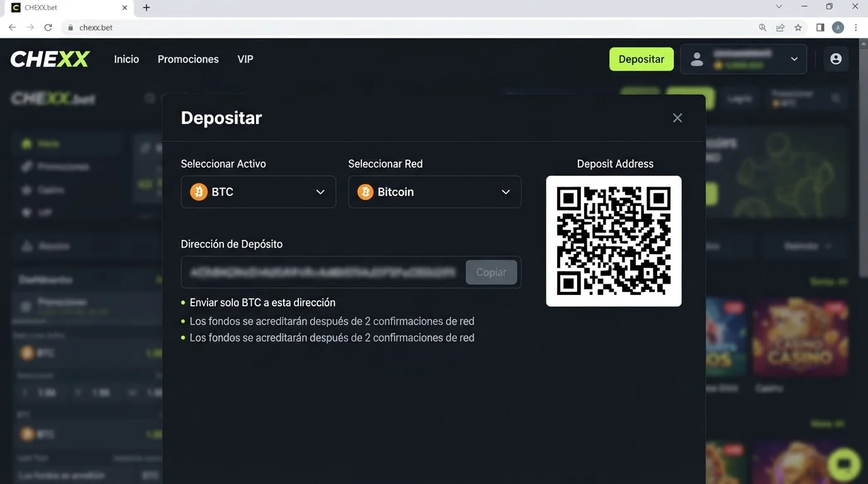
Task: Open the user profile avatar icon
Action: pos(836,59)
